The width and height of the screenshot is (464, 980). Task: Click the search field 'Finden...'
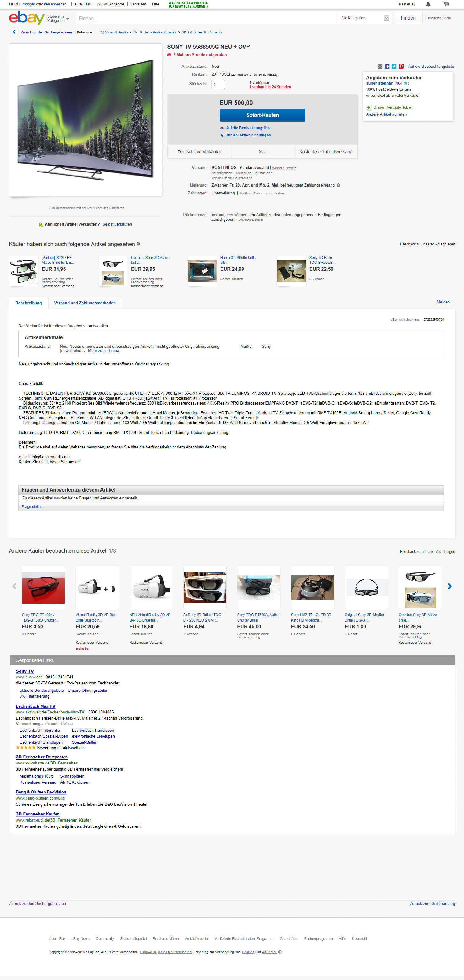(206, 18)
